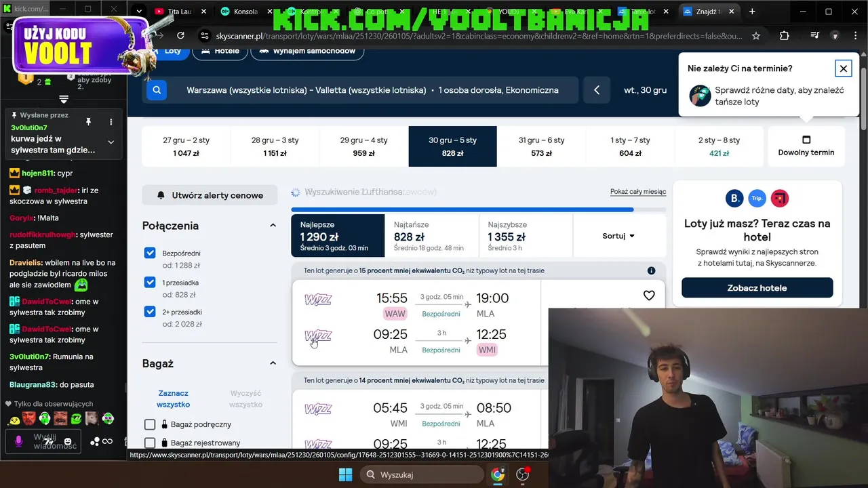Select the Najlepsze sorting tab
Viewport: 868px width, 488px height.
click(x=338, y=236)
